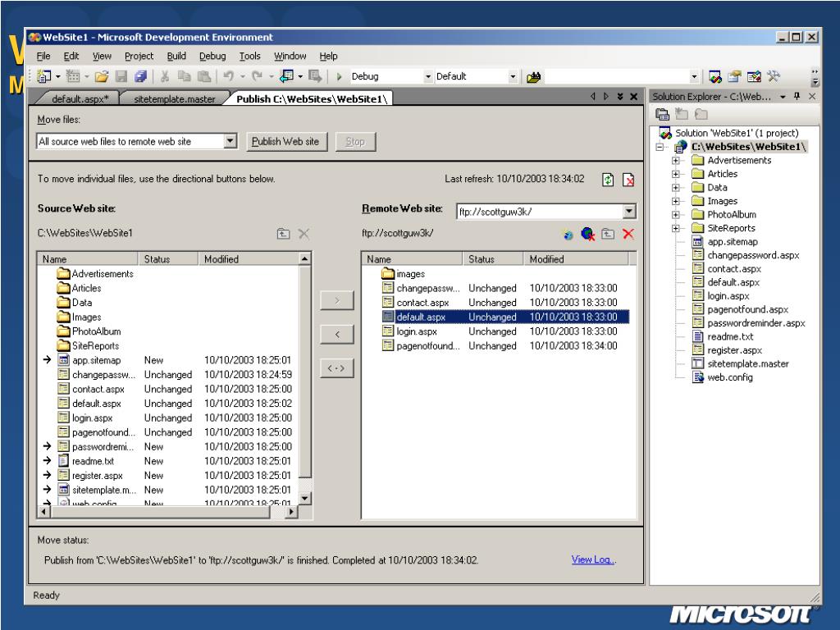The width and height of the screenshot is (840, 630).
Task: Open the Build menu
Action: pyautogui.click(x=176, y=56)
